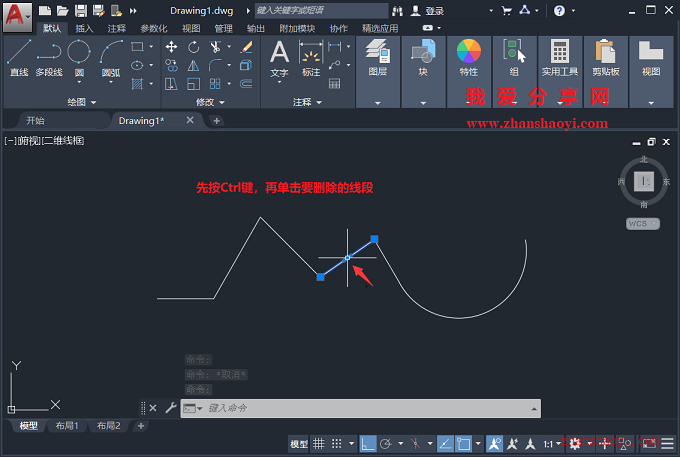The image size is (680, 457).
Task: Toggle object snap tracking in status bar
Action: click(445, 444)
